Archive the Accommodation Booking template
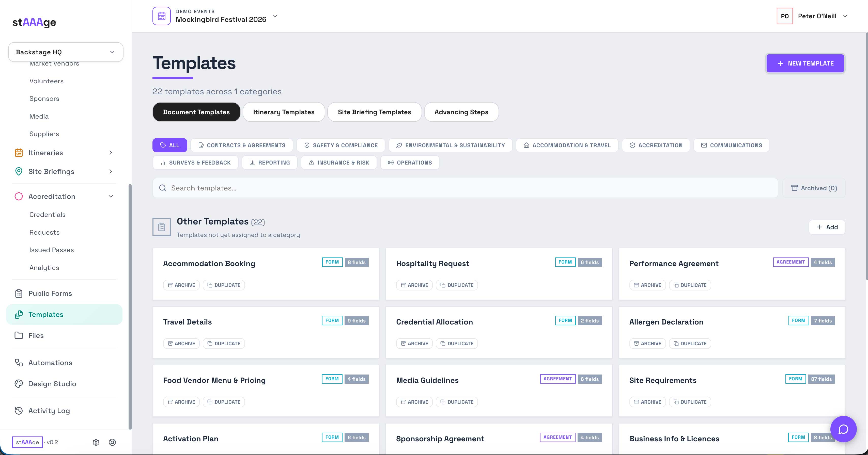868x455 pixels. pyautogui.click(x=181, y=285)
